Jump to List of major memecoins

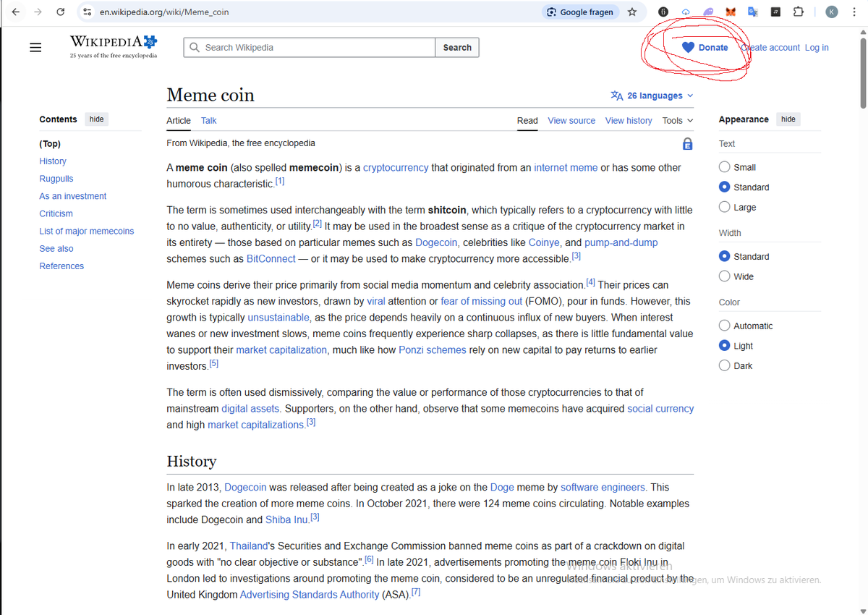click(x=87, y=231)
